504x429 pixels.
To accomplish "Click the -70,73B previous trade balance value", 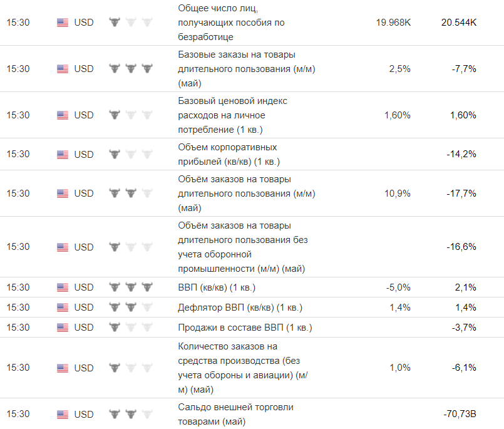I will click(x=459, y=415).
